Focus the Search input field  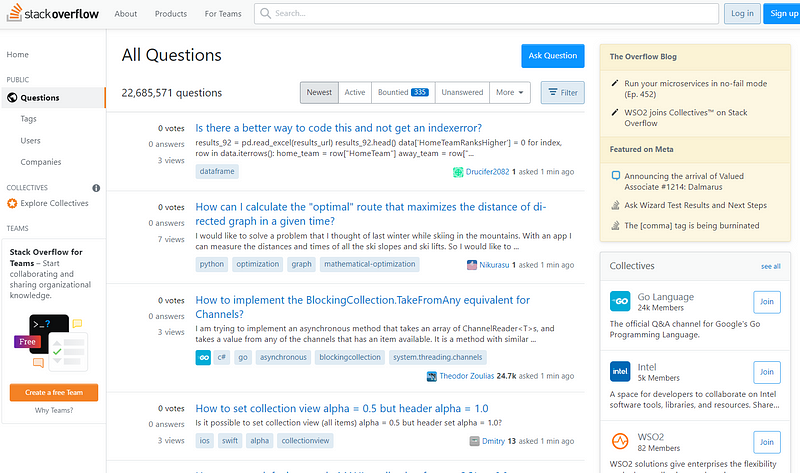486,13
